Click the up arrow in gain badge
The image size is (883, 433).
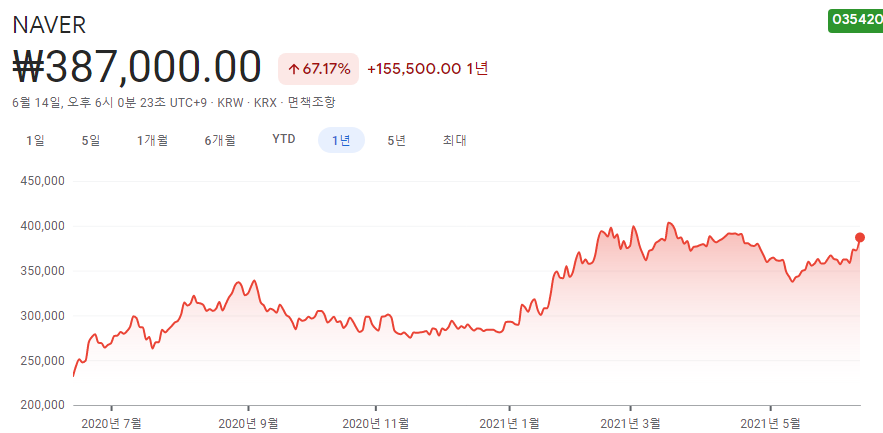tap(293, 69)
